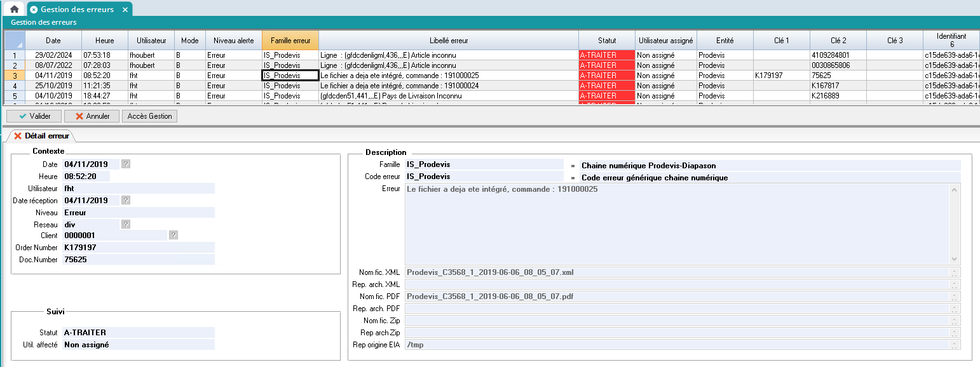Open the lookup icon next to Reseau
Screen dimensions: 980x367
pos(126,224)
